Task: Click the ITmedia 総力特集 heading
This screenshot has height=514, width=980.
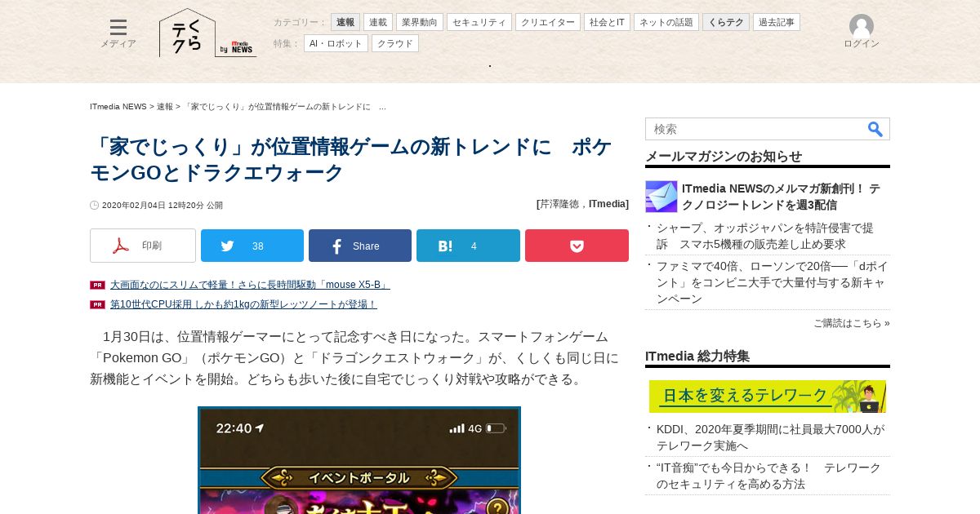Action: (697, 356)
